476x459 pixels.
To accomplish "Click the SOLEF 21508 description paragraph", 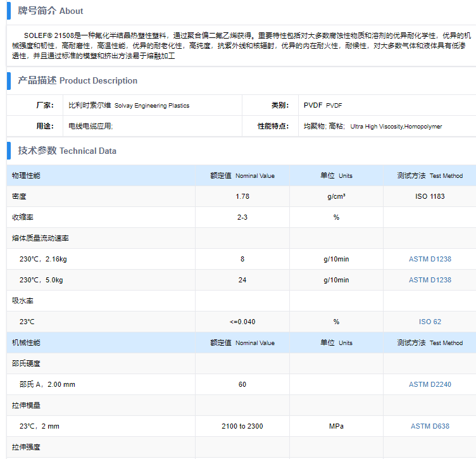I will (241, 46).
